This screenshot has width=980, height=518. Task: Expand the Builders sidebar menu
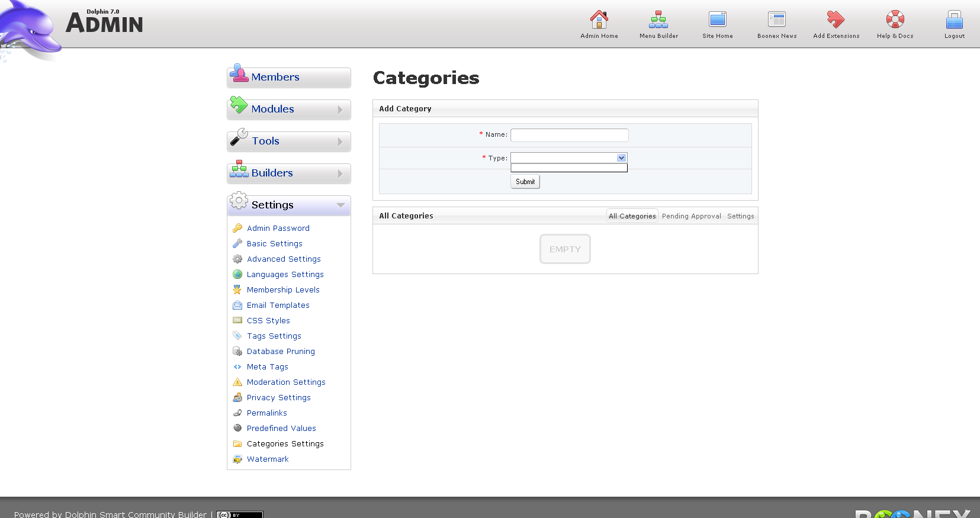coord(288,173)
